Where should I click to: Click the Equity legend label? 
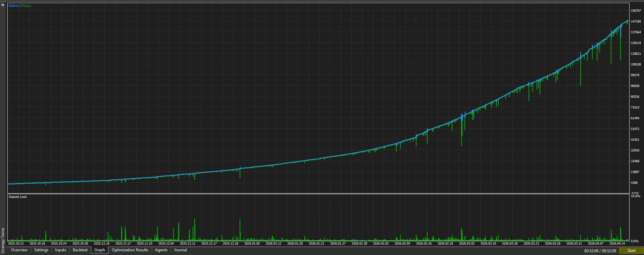tap(27, 6)
